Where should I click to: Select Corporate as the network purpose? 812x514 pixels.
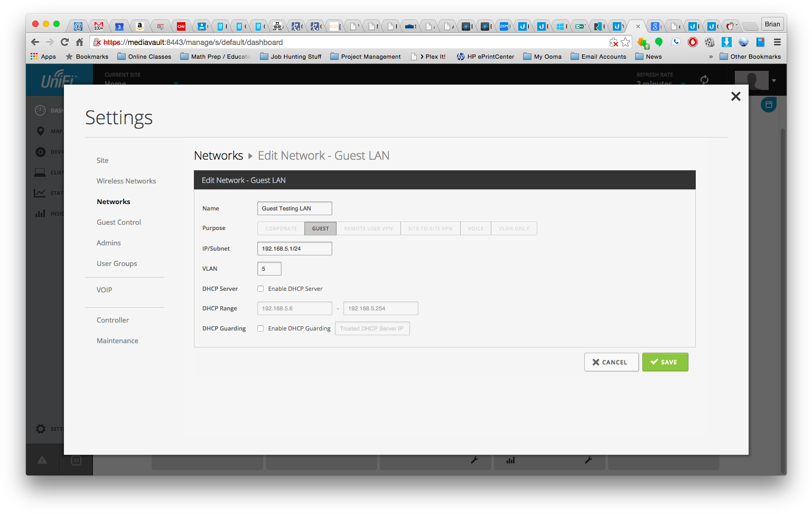pyautogui.click(x=281, y=228)
